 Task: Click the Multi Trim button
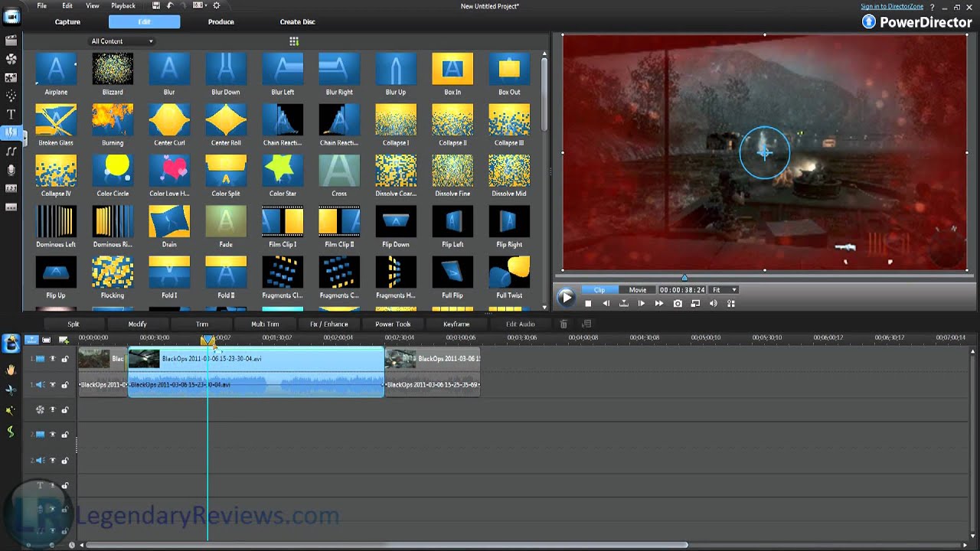coord(265,324)
